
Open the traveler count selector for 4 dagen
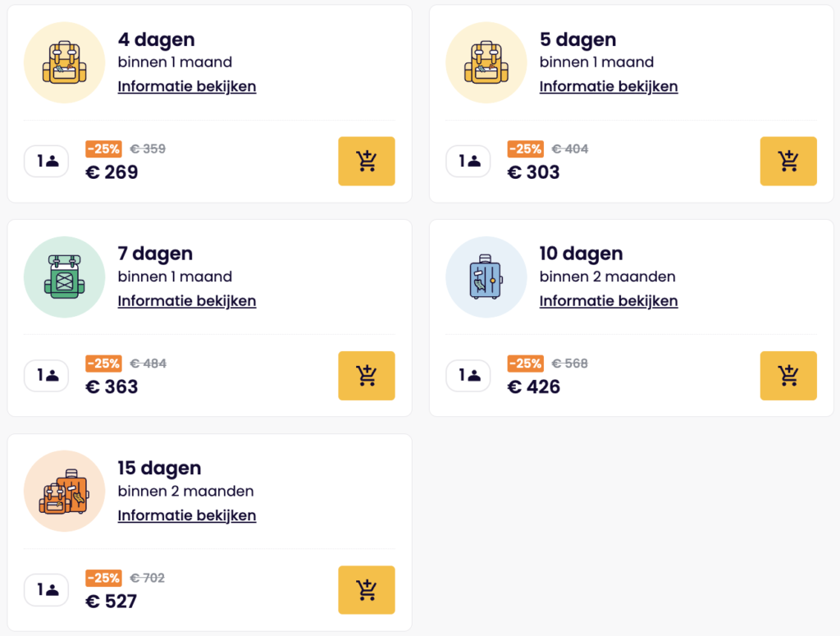46,161
